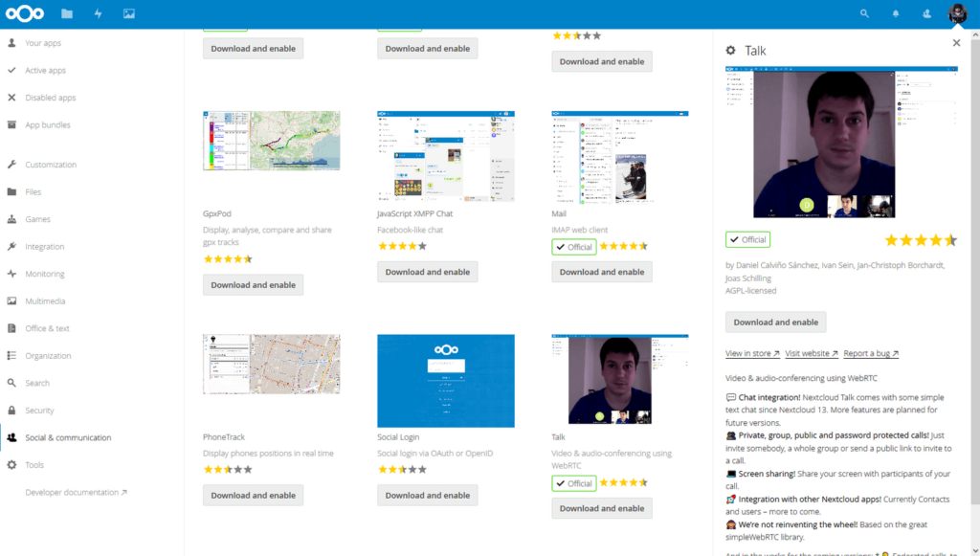Click the Official badge on Talk card

coord(574,483)
